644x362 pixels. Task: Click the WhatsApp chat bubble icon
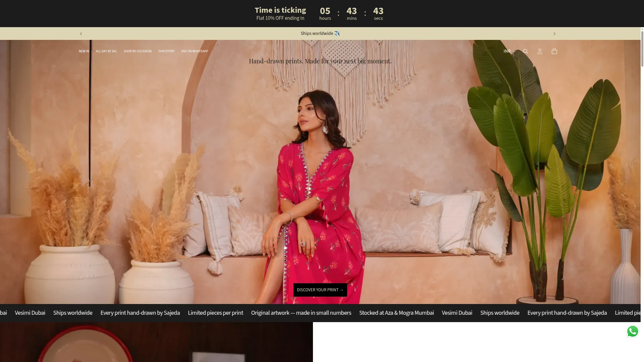[633, 331]
